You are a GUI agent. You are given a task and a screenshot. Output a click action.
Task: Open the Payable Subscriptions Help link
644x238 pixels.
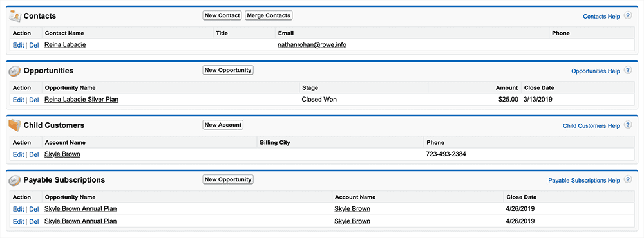[x=584, y=180]
